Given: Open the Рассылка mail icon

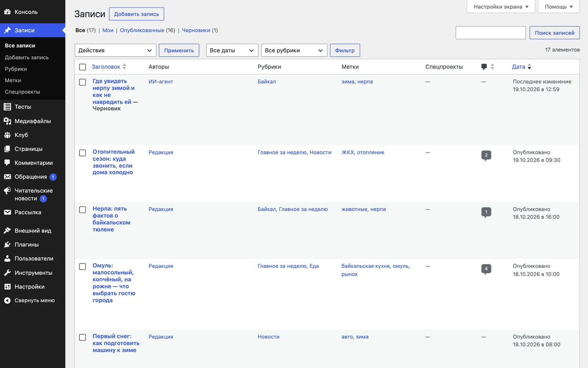Looking at the screenshot, I should 7,212.
